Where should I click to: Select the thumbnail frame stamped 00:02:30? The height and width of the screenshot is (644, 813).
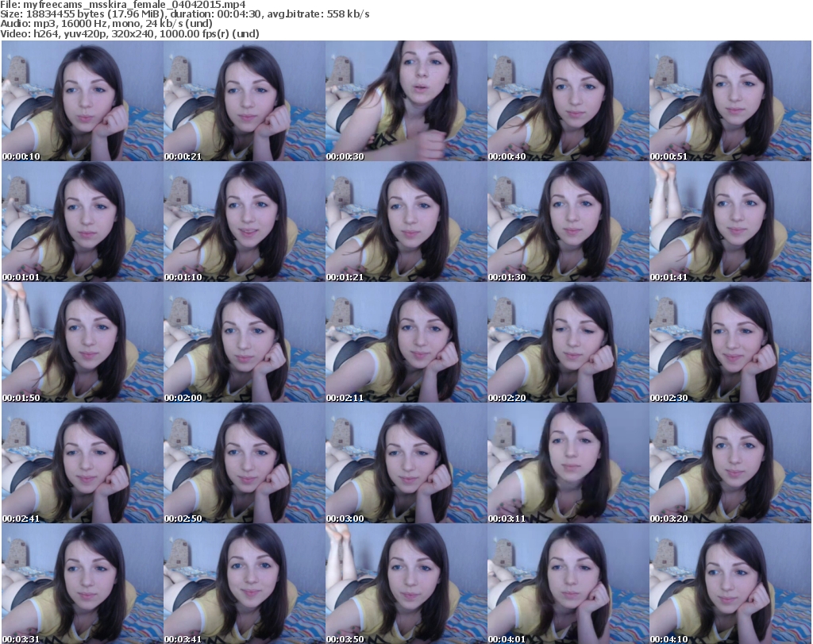click(730, 342)
